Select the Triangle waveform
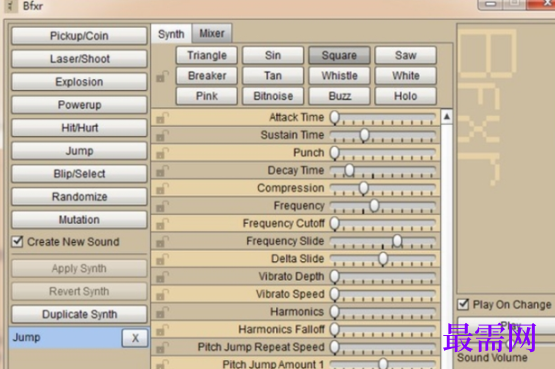The height and width of the screenshot is (369, 555). point(207,56)
